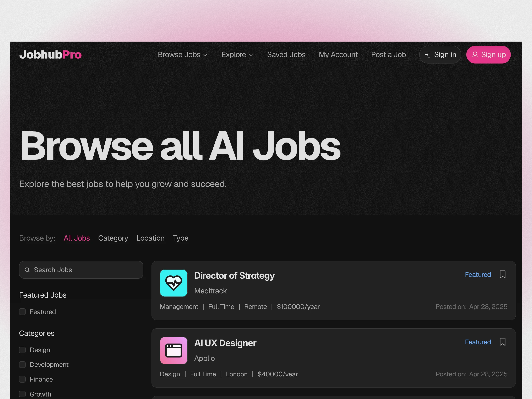Click the London location text
532x399 pixels.
click(x=237, y=374)
